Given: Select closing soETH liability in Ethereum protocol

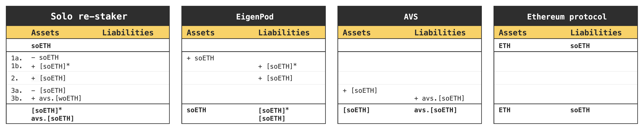Looking at the screenshot, I should pyautogui.click(x=580, y=110).
